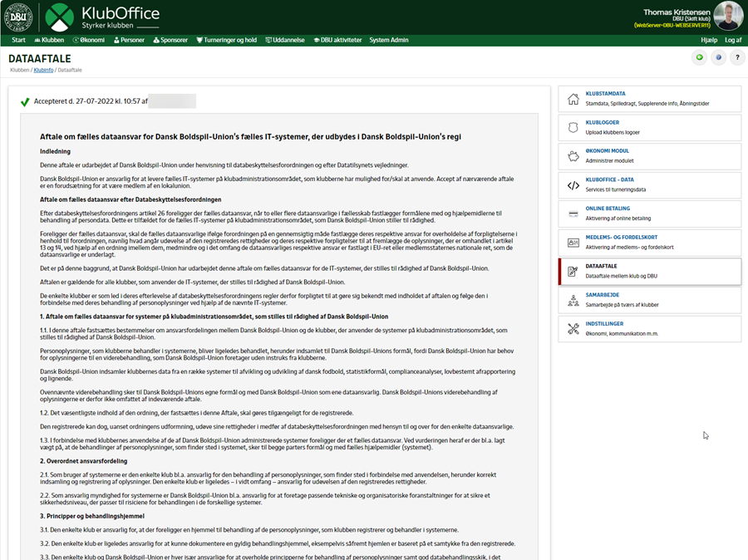Open Online betaling via the card icon

(x=573, y=214)
